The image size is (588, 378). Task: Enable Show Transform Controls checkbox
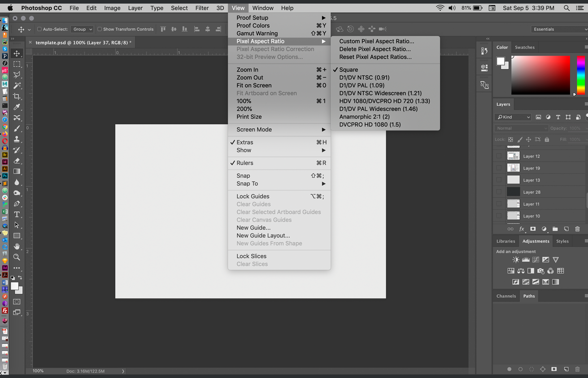(x=100, y=29)
